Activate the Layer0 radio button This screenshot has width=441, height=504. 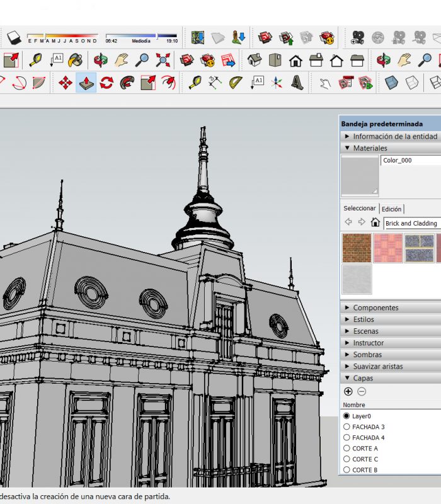(346, 416)
